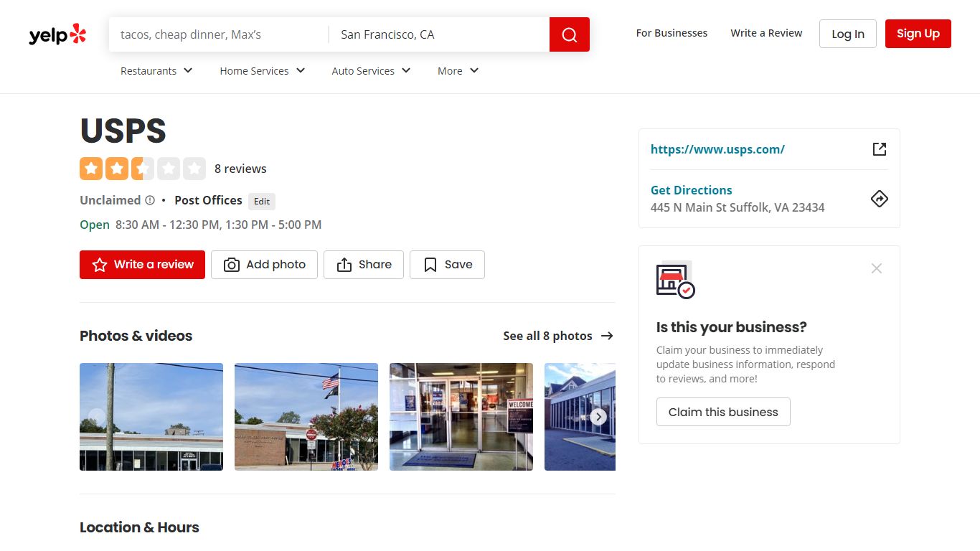Click the address 445 N Main St Suffolk
The height and width of the screenshot is (551, 980).
coord(738,207)
